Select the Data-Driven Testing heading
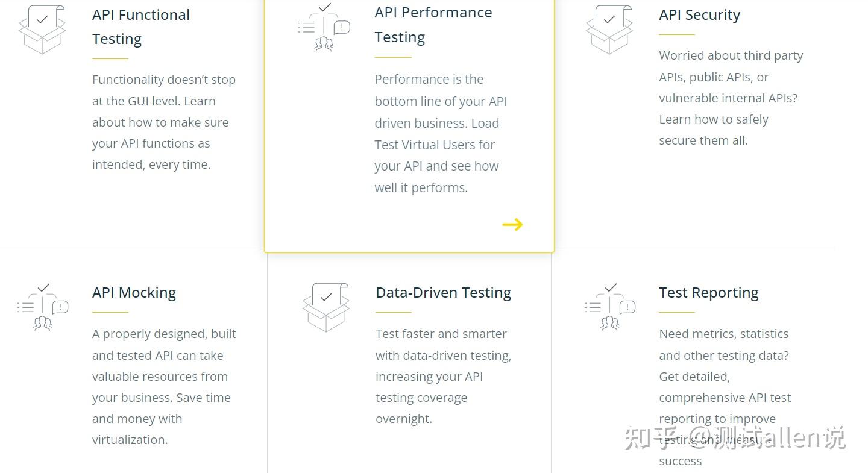 click(x=443, y=293)
